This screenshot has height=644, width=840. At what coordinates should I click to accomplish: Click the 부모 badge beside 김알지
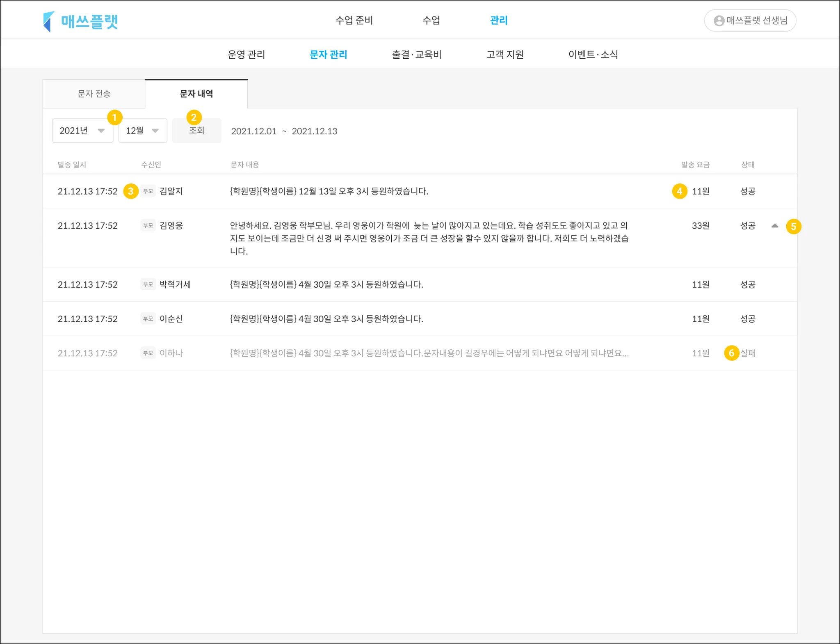pyautogui.click(x=148, y=191)
